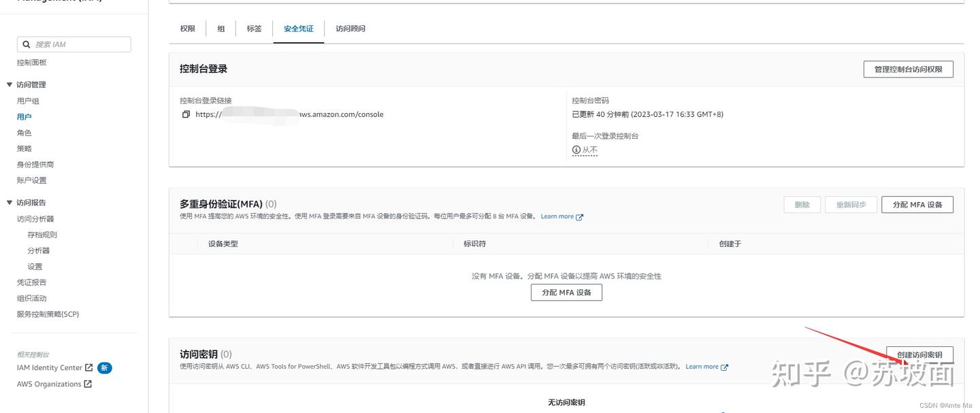The height and width of the screenshot is (413, 980).
Task: Switch to the 权限 tab
Action: (x=187, y=28)
